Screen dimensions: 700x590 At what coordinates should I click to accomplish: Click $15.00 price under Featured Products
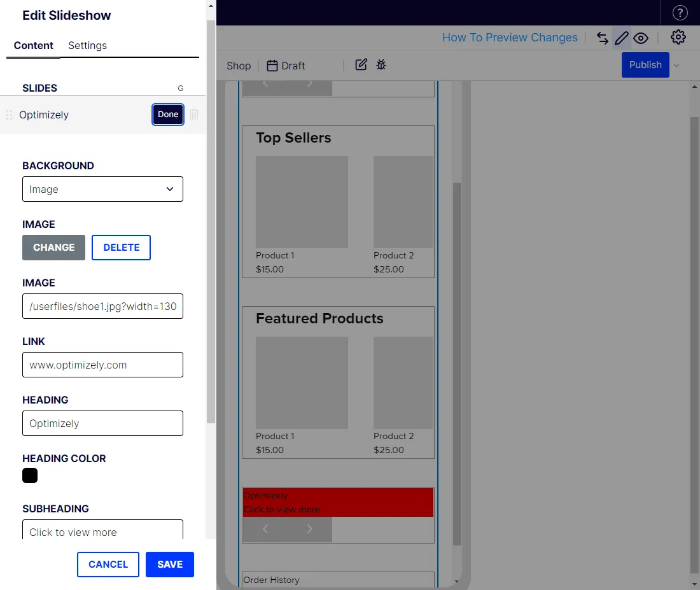[270, 450]
